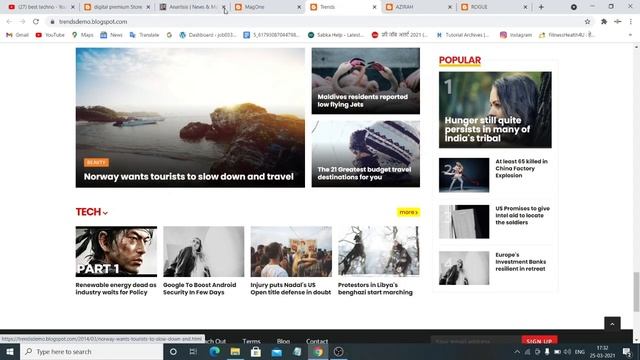Open the YouTube bookmark
The width and height of the screenshot is (640, 360).
pyautogui.click(x=50, y=35)
